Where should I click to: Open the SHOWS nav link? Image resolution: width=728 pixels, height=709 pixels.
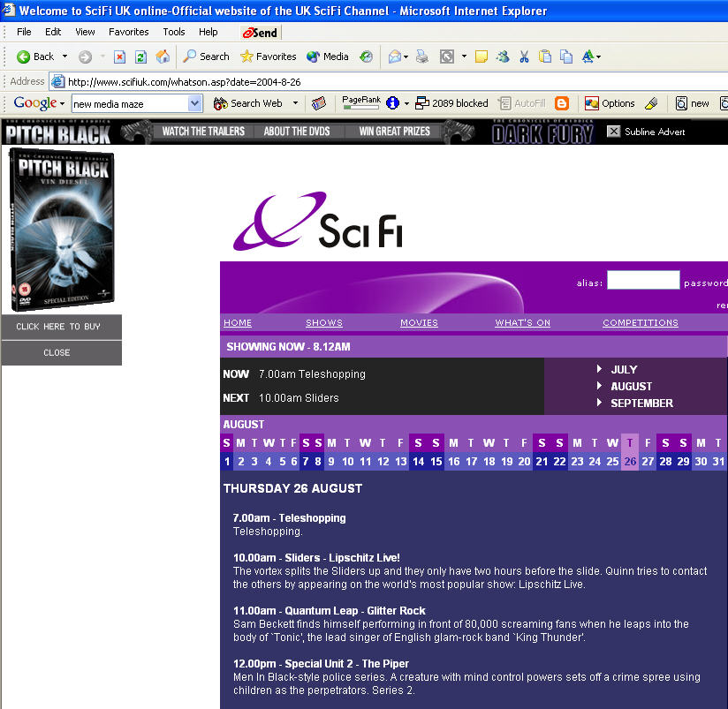[x=324, y=322]
